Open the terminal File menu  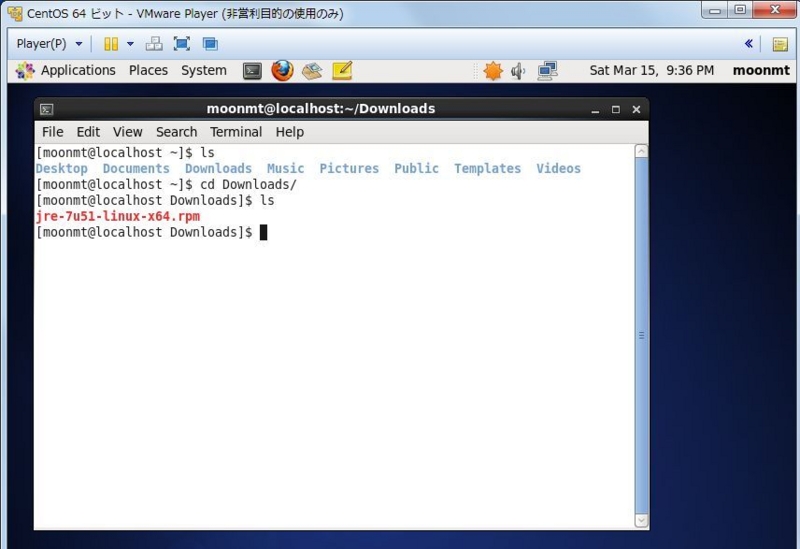tap(53, 132)
